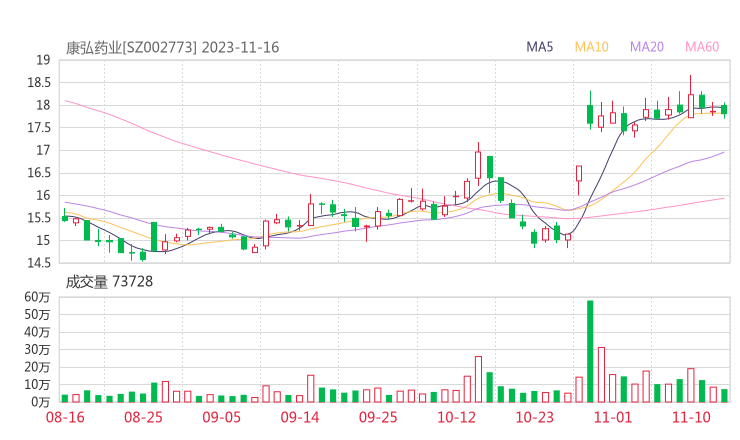The image size is (740, 440).
Task: Click the MA60 legend label
Action: 702,47
